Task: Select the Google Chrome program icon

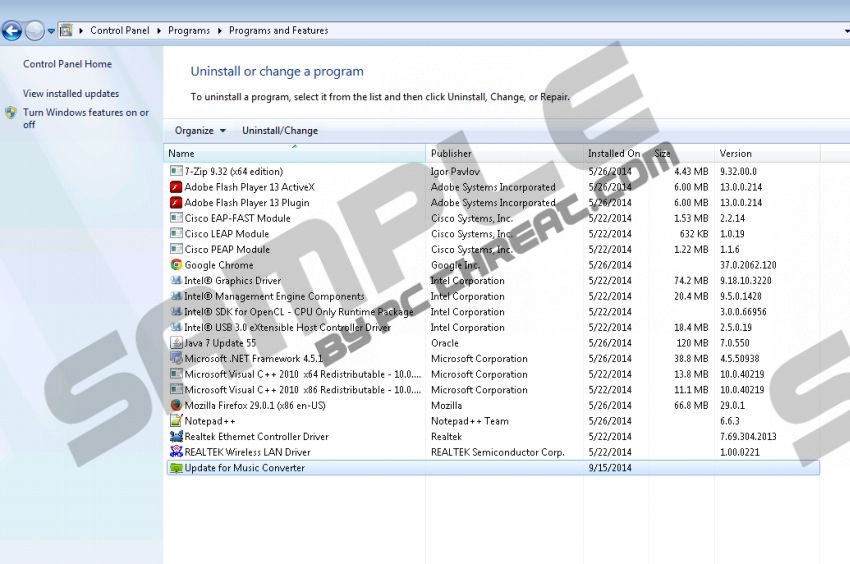Action: [176, 265]
